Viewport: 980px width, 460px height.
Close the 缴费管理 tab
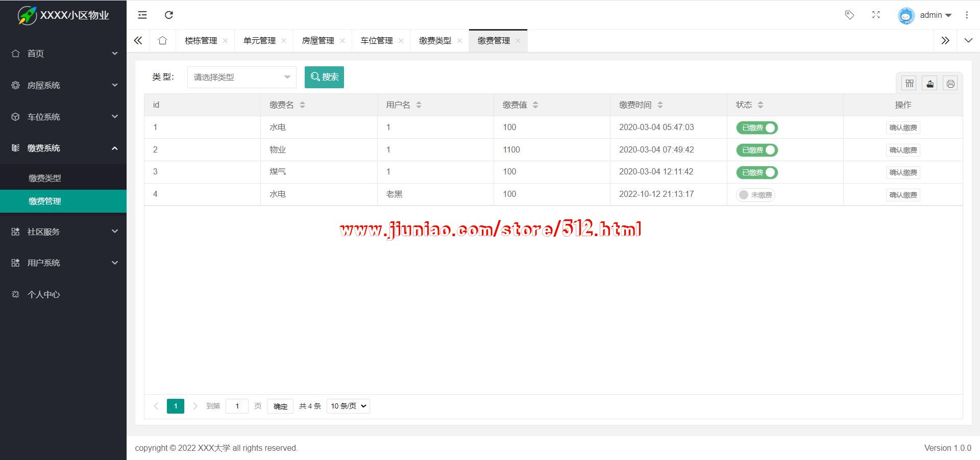pyautogui.click(x=518, y=40)
